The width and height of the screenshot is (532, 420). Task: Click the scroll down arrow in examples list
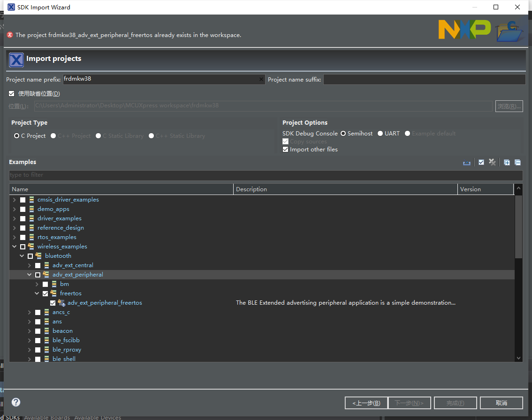(518, 358)
